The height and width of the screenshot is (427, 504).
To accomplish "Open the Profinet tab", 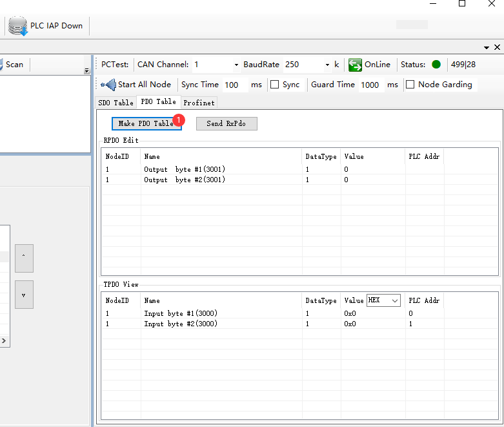I will 199,103.
